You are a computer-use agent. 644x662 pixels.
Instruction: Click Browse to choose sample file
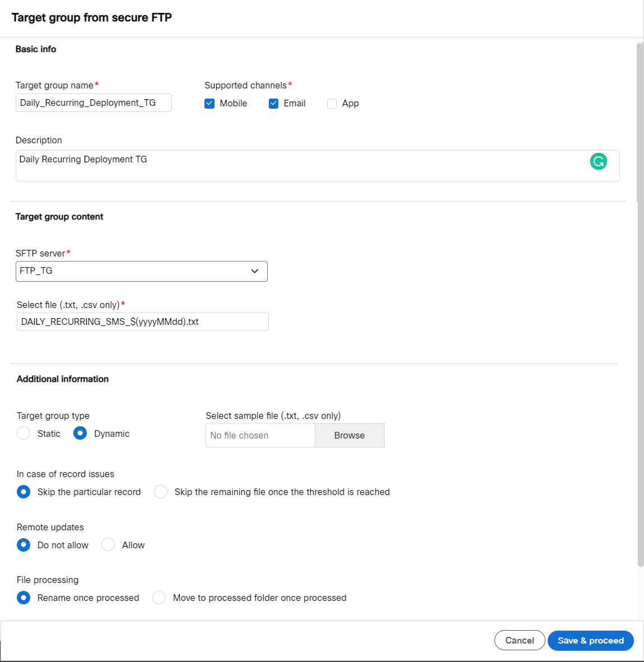click(349, 435)
